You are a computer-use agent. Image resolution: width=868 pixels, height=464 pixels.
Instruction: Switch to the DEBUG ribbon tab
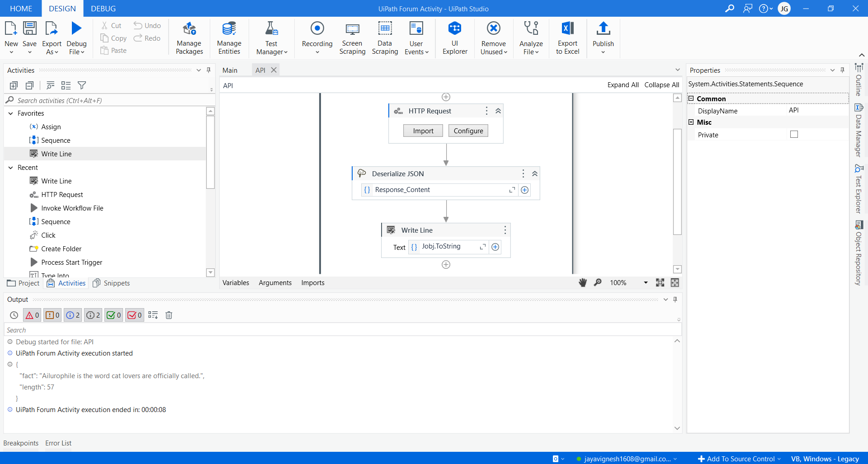click(103, 9)
